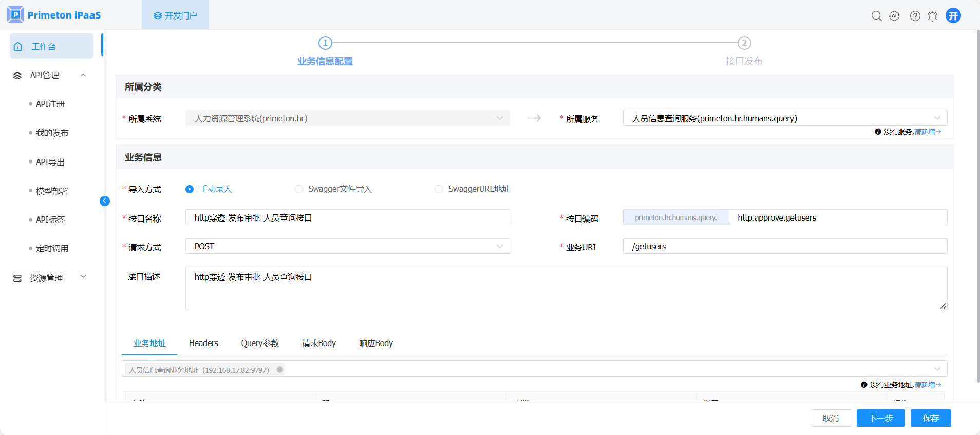980x435 pixels.
Task: Click the blue user avatar icon
Action: click(x=953, y=15)
